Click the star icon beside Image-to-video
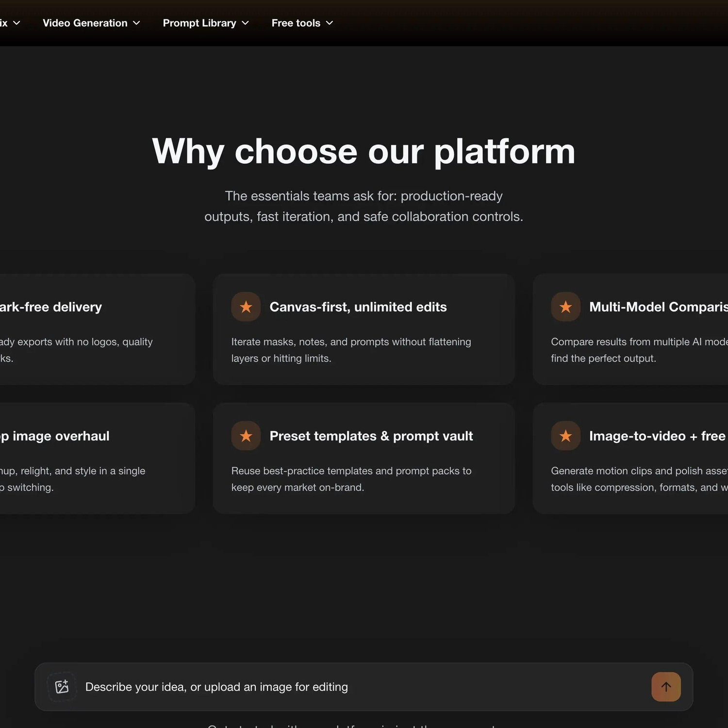728x728 pixels. click(565, 436)
